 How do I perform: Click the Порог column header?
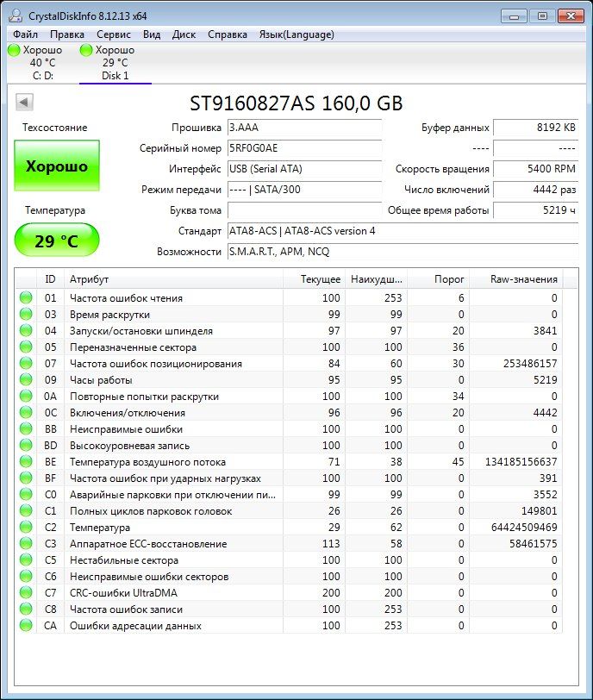click(x=438, y=279)
